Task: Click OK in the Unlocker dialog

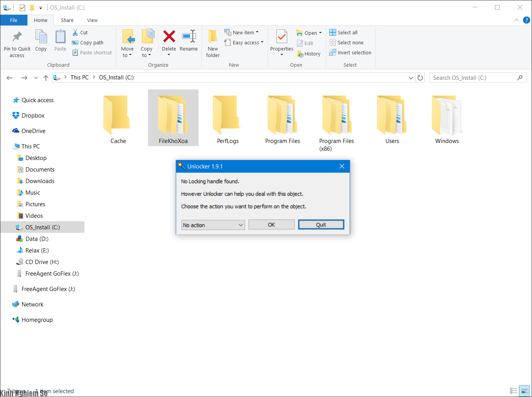Action: click(x=271, y=225)
